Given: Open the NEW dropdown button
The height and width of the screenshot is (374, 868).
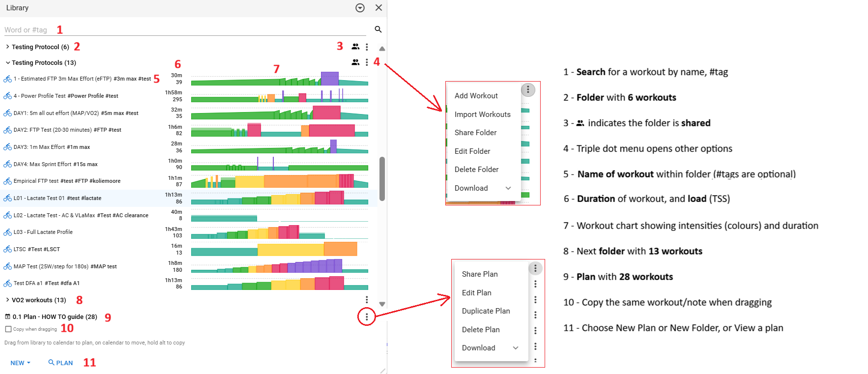Looking at the screenshot, I should tap(20, 363).
